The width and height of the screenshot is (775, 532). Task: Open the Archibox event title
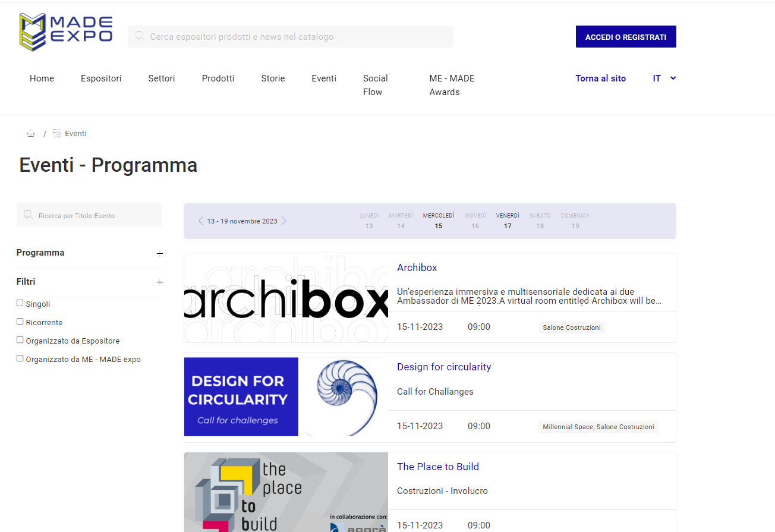tap(417, 267)
